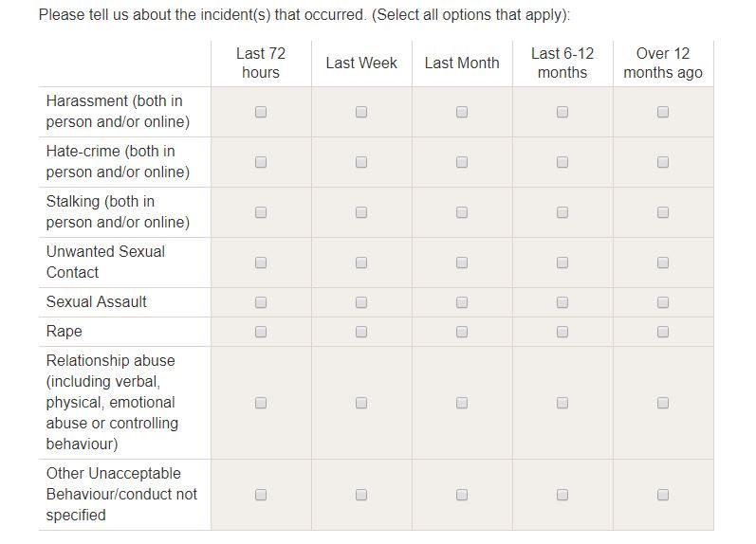The image size is (756, 544).
Task: Tick Sexual Assault for Over 12 months ago
Action: click(x=662, y=302)
